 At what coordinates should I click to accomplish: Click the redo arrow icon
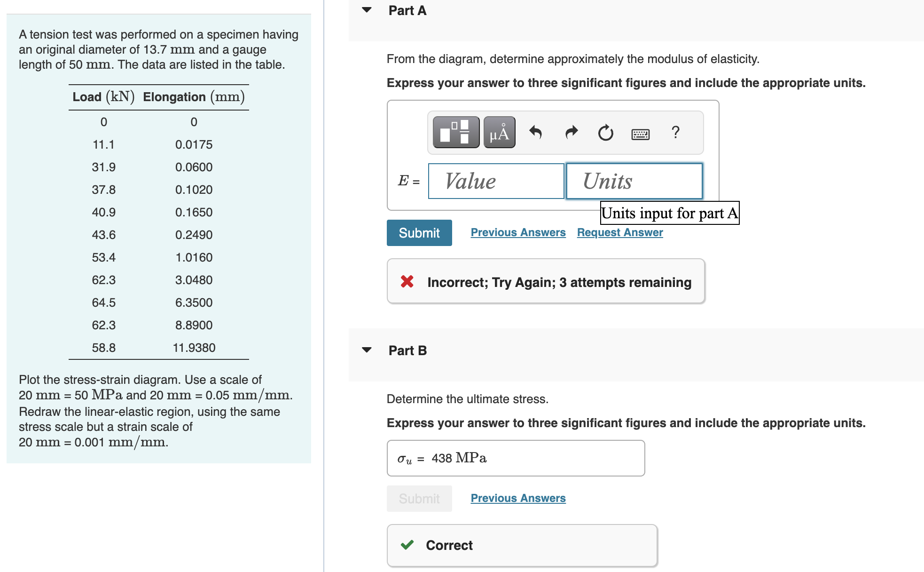pyautogui.click(x=571, y=133)
